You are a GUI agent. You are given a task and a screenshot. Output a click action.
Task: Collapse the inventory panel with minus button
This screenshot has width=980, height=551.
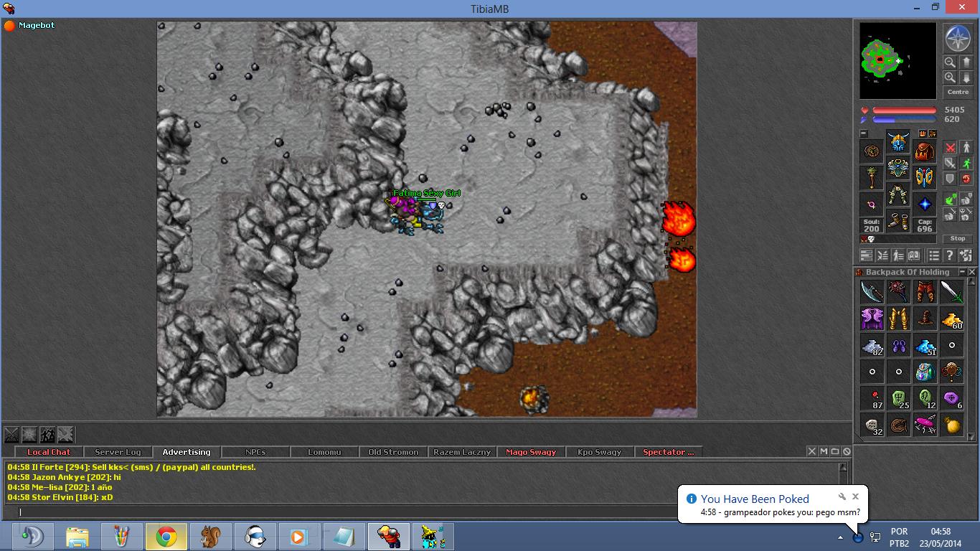coord(864,133)
